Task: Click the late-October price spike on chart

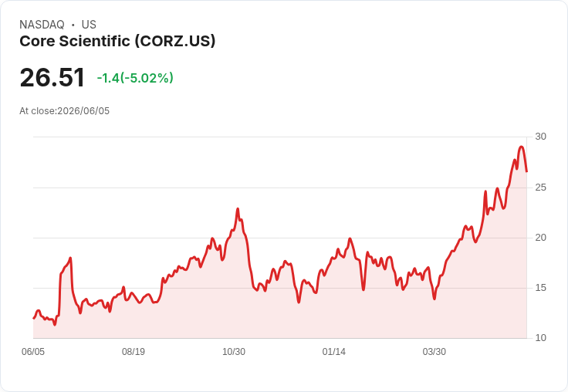Action: [238, 208]
